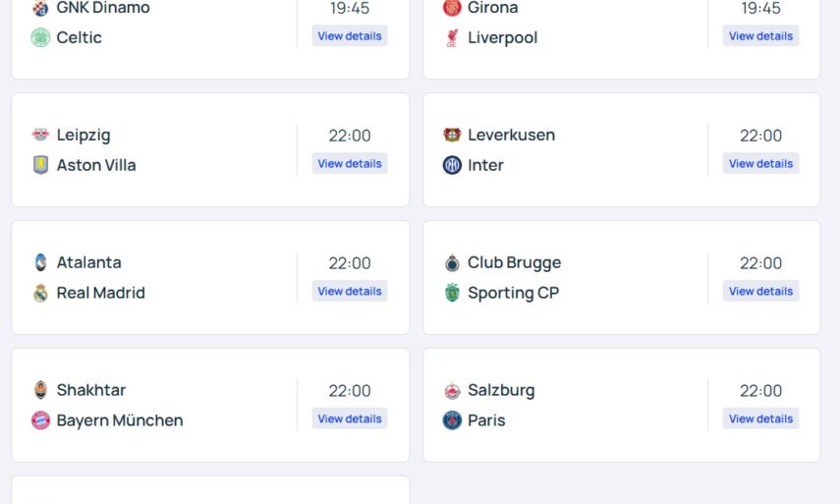Click the Salzburg club logo

452,390
